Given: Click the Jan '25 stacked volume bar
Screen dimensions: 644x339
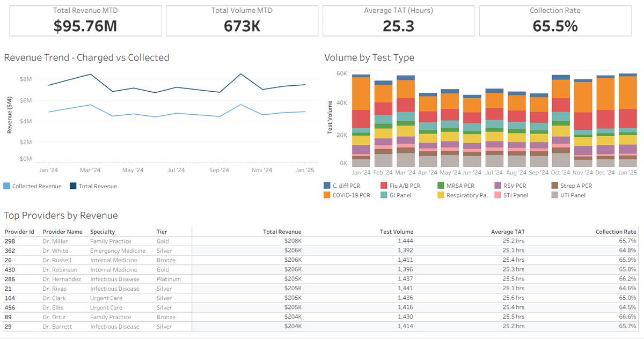Looking at the screenshot, I should point(628,121).
